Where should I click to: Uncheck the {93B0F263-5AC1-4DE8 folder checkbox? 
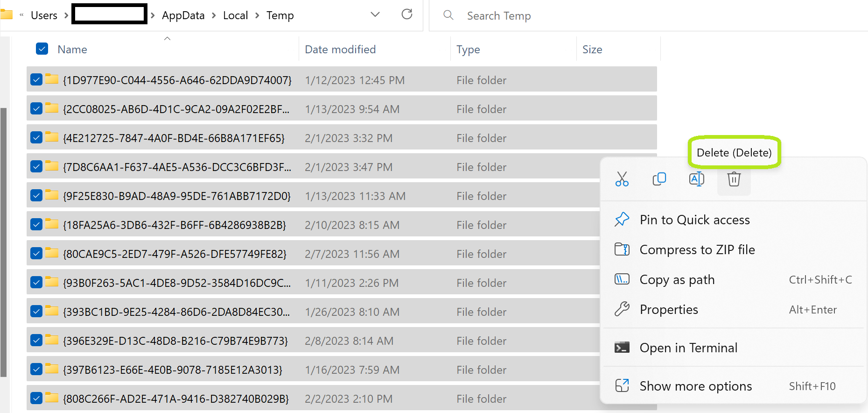[36, 282]
